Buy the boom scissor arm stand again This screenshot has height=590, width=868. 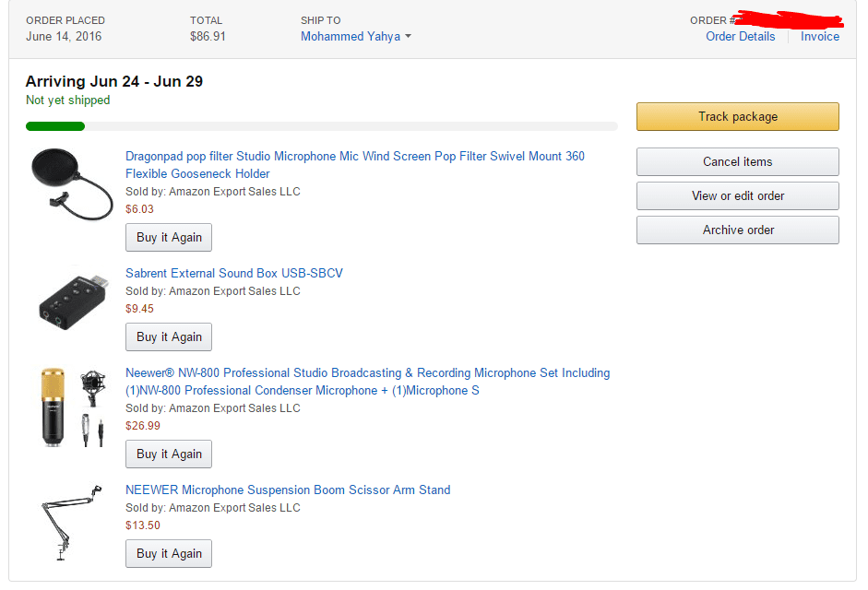coord(169,553)
